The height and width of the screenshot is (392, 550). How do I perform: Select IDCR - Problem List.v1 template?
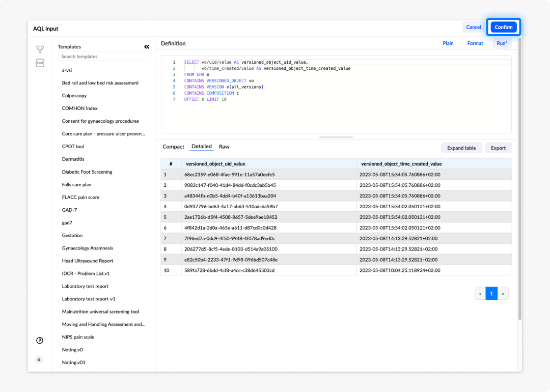tap(86, 273)
